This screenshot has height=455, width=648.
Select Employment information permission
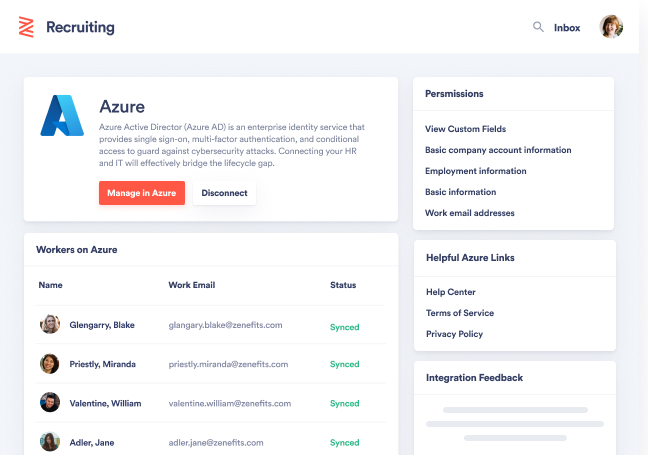476,171
